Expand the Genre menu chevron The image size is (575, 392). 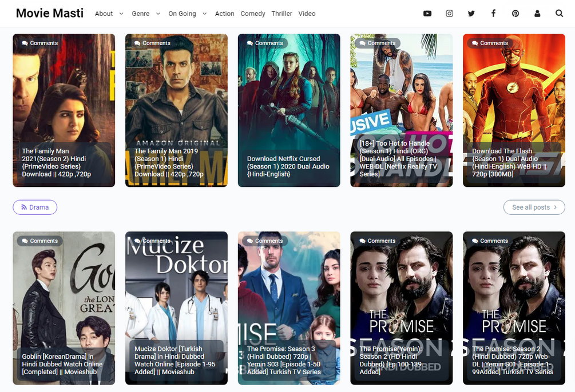158,14
